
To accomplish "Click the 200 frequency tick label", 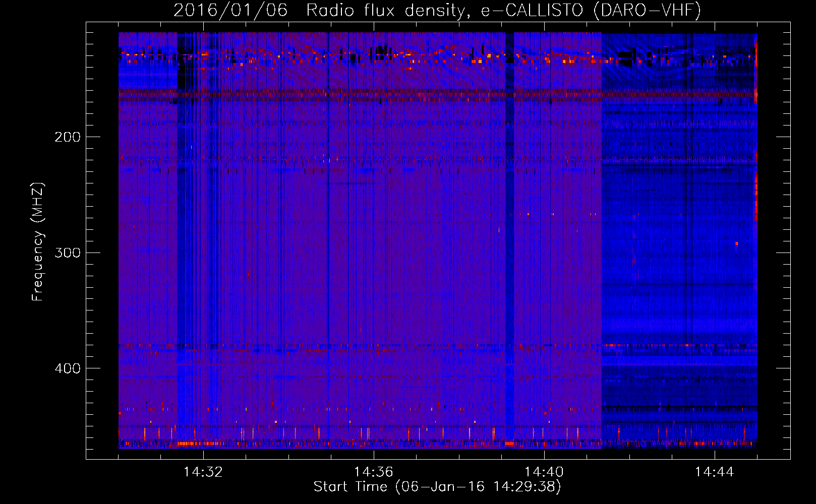I will [68, 137].
